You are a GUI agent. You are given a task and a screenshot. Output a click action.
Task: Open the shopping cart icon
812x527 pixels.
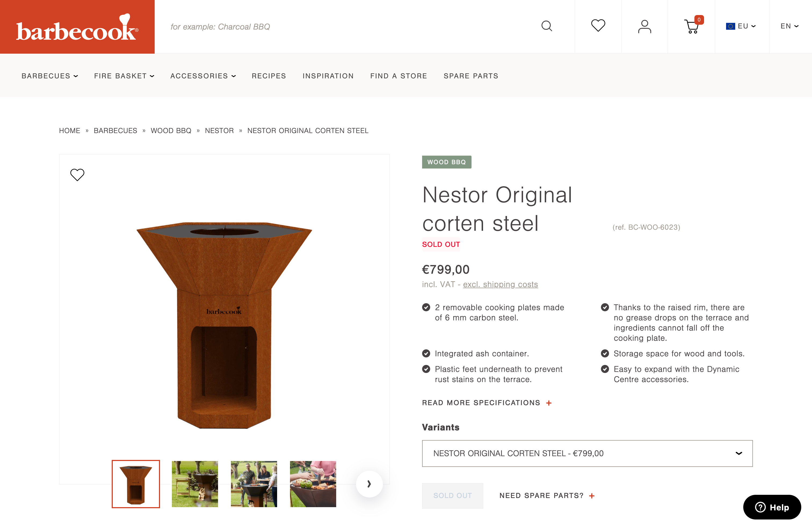click(692, 26)
